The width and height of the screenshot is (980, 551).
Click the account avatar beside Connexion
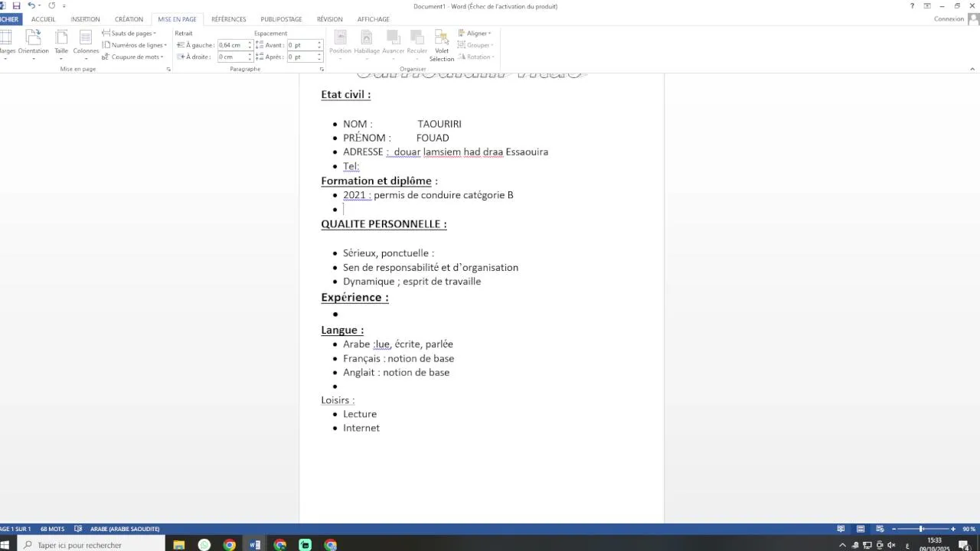click(974, 19)
